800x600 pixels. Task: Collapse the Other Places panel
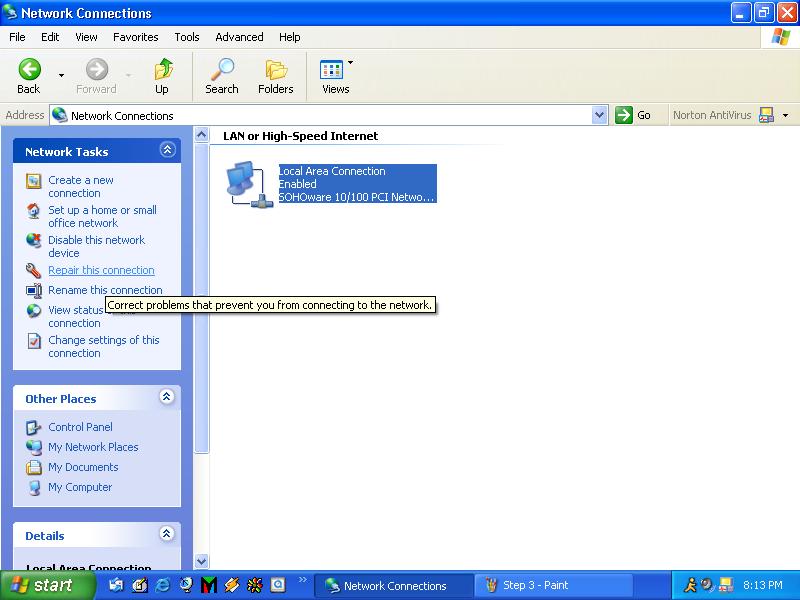tap(166, 397)
